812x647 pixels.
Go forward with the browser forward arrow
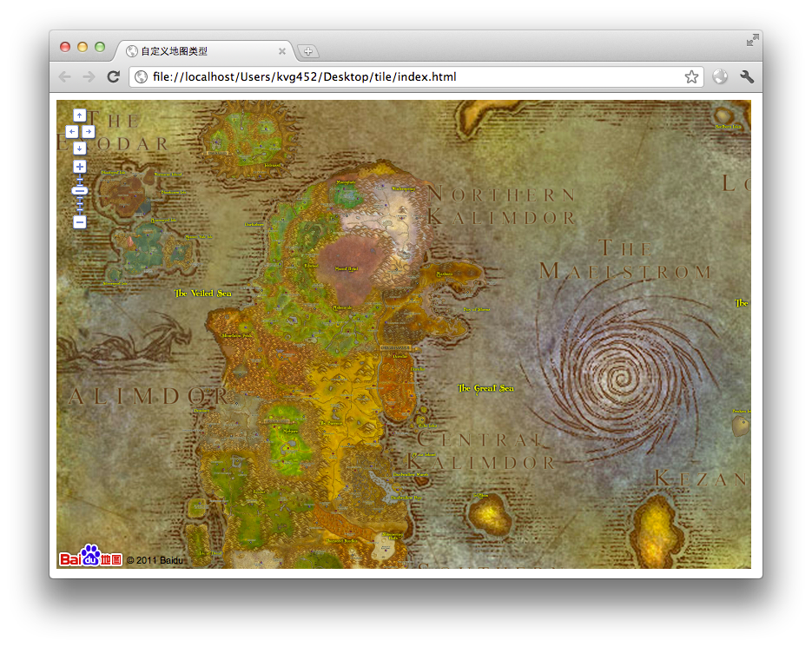(89, 76)
